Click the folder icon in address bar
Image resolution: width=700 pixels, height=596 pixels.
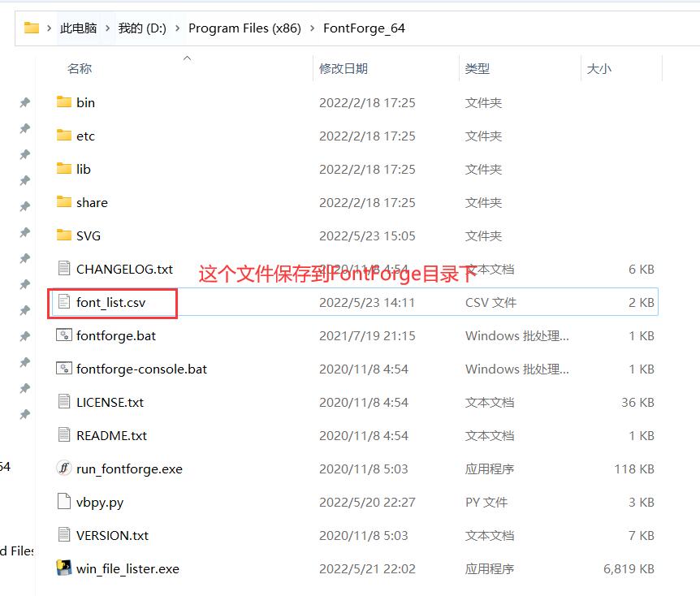[x=32, y=28]
